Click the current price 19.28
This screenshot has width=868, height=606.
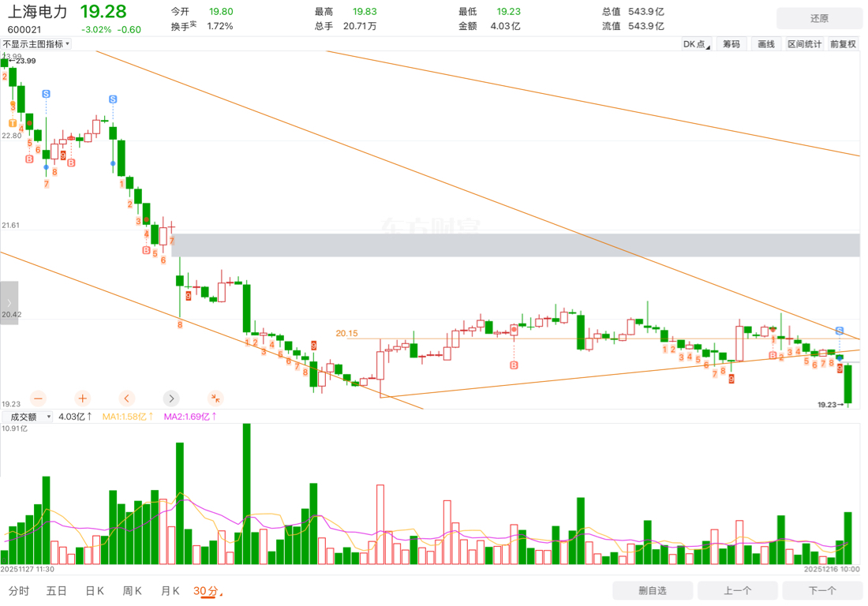pyautogui.click(x=103, y=12)
